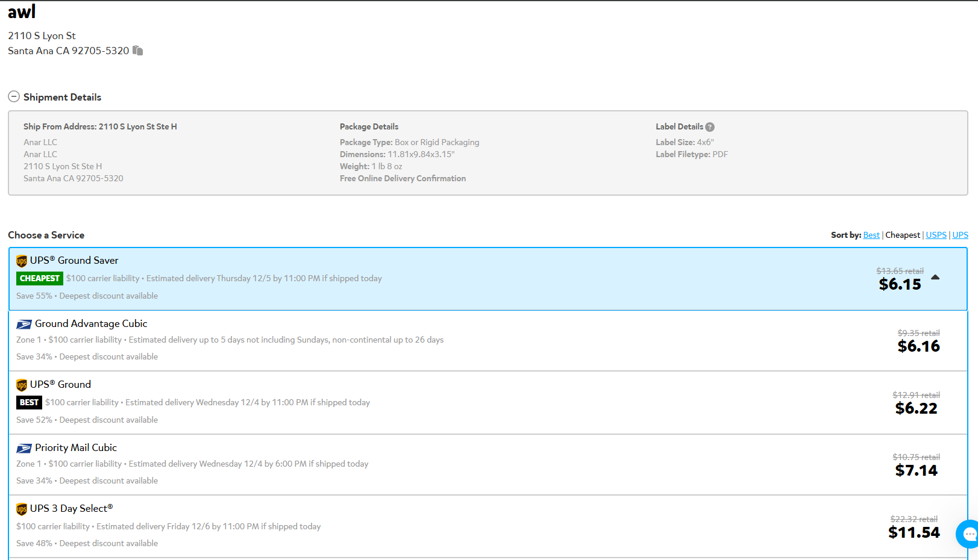Click the USPS logo beside Ground Advantage Cubic
Image resolution: width=978 pixels, height=560 pixels.
24,325
